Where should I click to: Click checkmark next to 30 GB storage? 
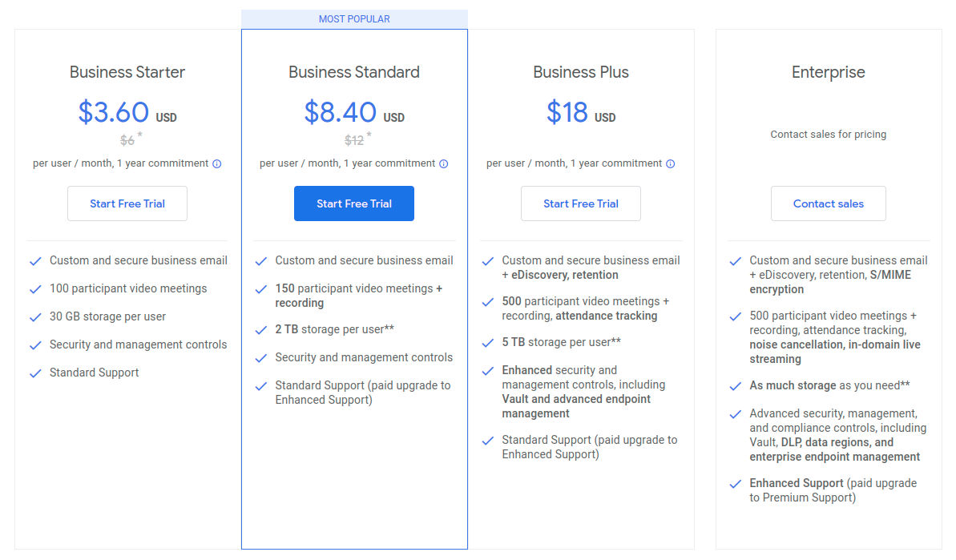click(35, 317)
